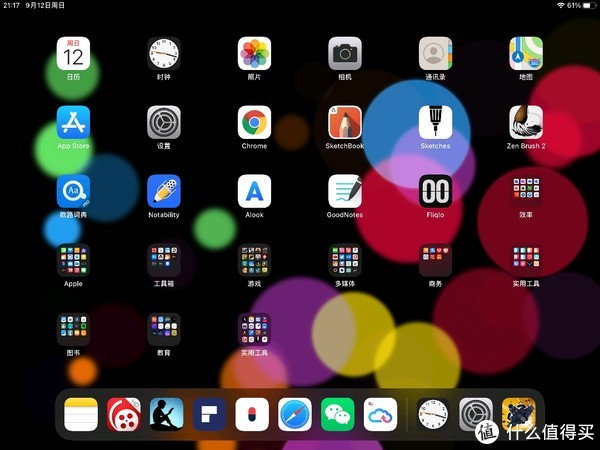The height and width of the screenshot is (450, 600).
Task: Open the 工具箱 folder
Action: 164,260
